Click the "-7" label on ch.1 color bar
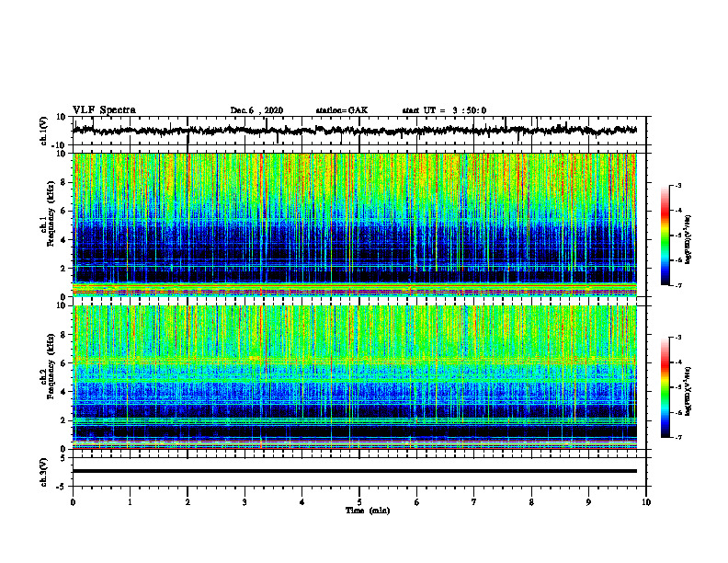This screenshot has width=728, height=563. [x=678, y=285]
